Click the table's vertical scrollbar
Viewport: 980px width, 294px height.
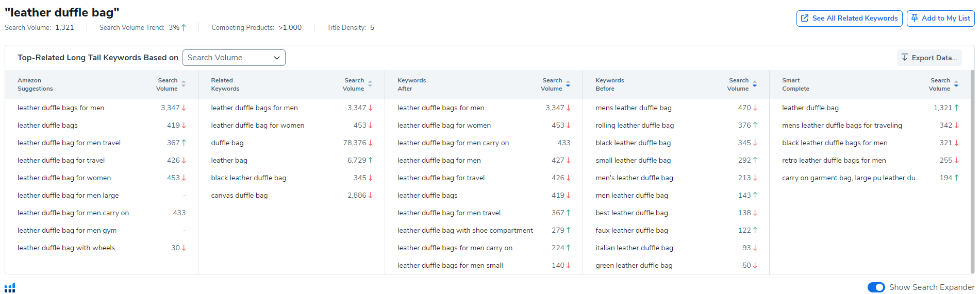coord(972,170)
